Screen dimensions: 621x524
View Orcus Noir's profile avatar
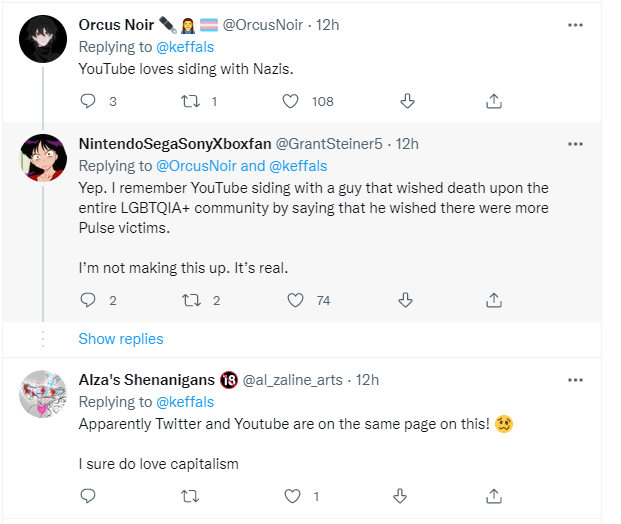tap(41, 39)
